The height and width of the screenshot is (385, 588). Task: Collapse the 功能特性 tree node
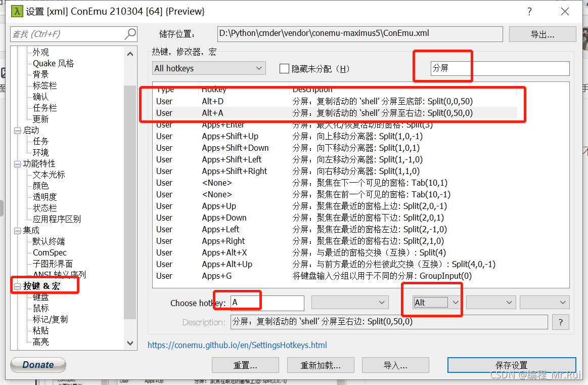[17, 164]
